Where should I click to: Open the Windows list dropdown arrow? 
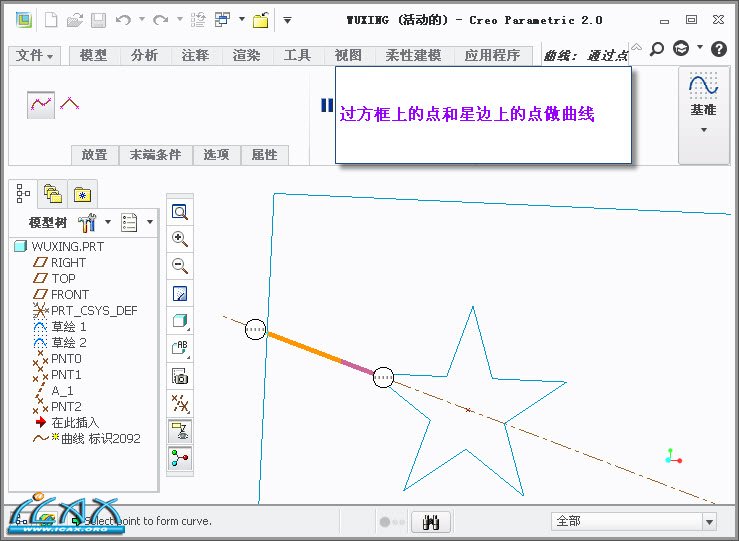[242, 19]
